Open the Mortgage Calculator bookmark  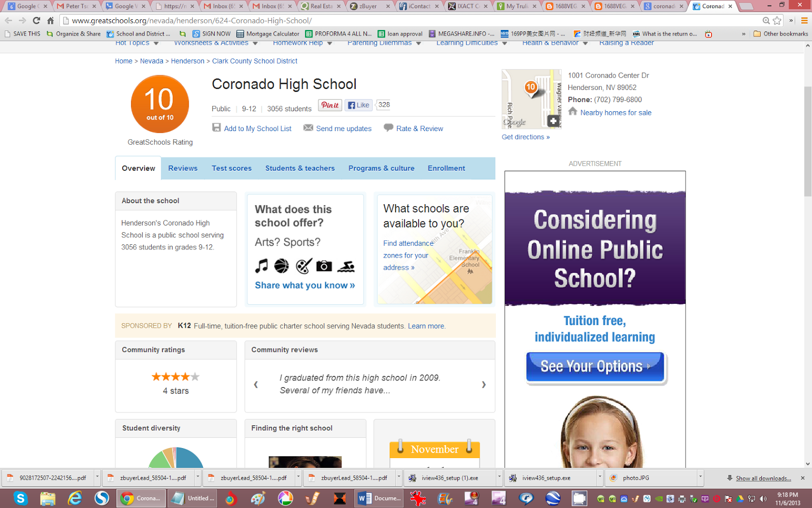click(268, 34)
